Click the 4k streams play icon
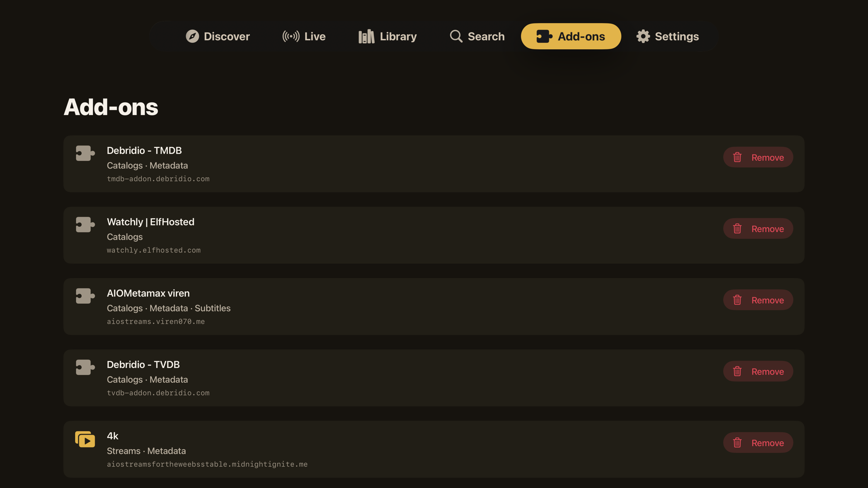This screenshot has width=868, height=488. click(x=85, y=439)
